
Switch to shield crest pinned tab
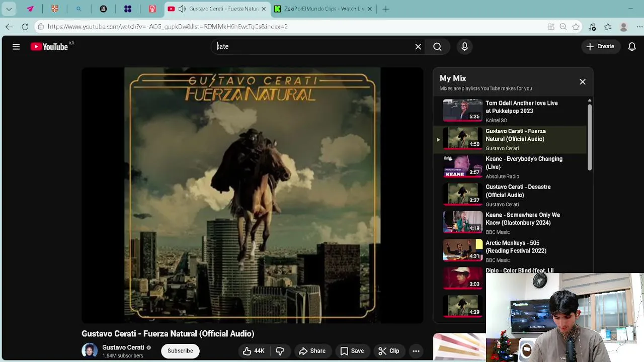click(x=55, y=9)
